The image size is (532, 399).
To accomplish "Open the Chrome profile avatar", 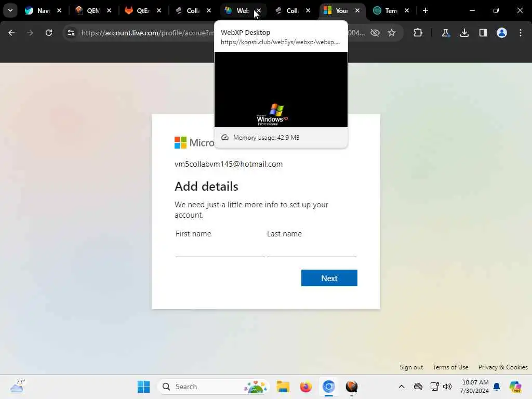I will [502, 33].
